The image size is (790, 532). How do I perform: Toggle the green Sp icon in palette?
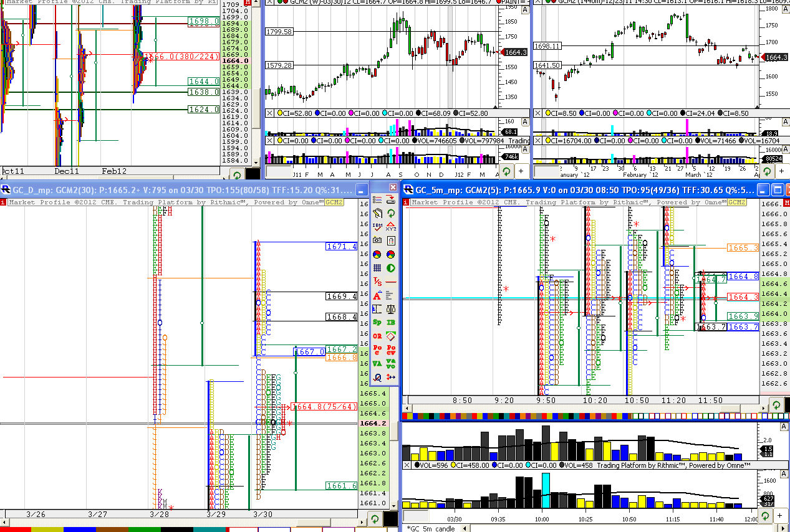pos(377,322)
